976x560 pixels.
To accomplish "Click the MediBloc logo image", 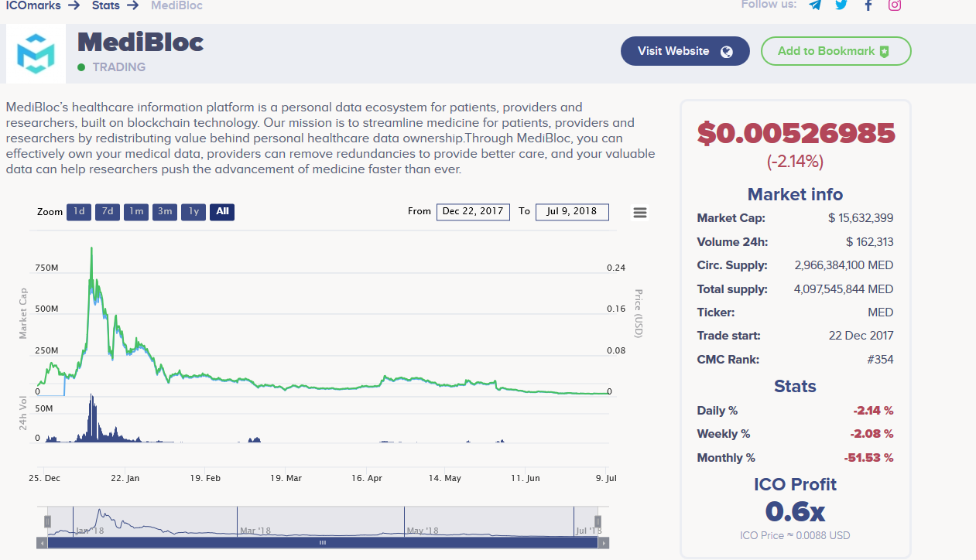I will [36, 53].
